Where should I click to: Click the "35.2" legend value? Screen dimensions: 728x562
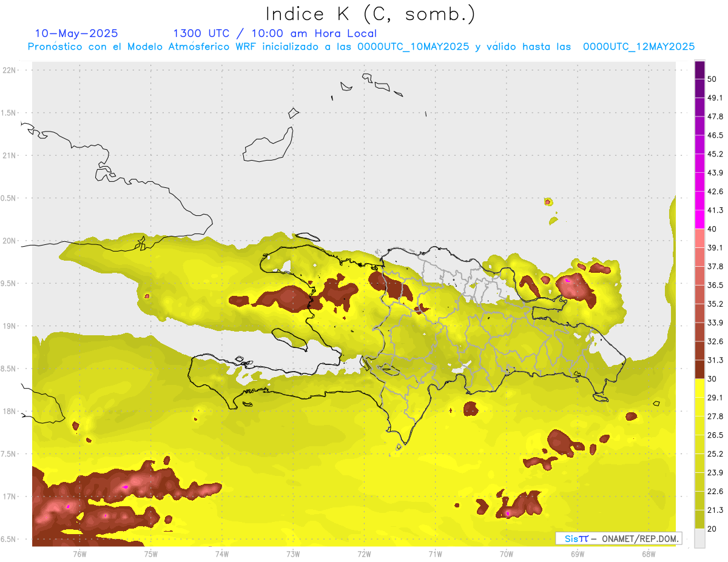[715, 304]
